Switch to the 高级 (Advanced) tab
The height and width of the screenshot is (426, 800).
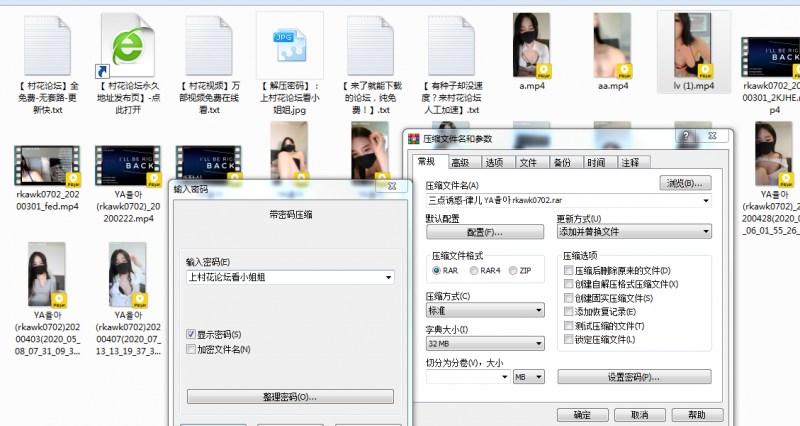click(x=459, y=162)
